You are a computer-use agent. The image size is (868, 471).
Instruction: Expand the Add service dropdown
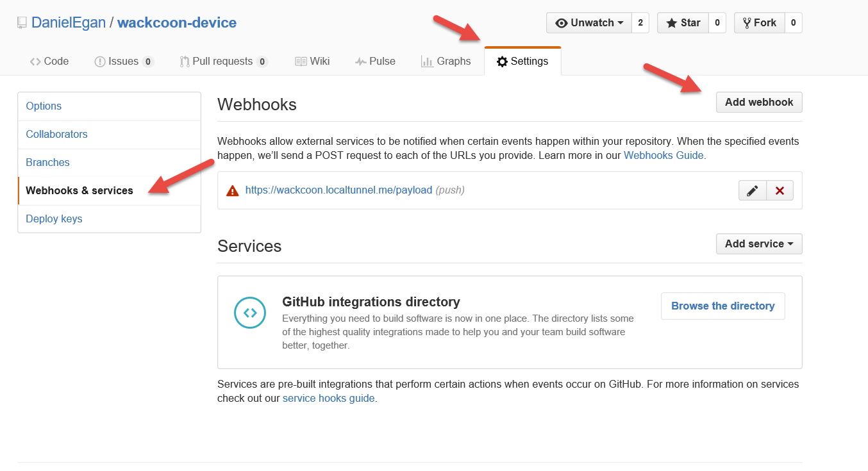pos(759,244)
